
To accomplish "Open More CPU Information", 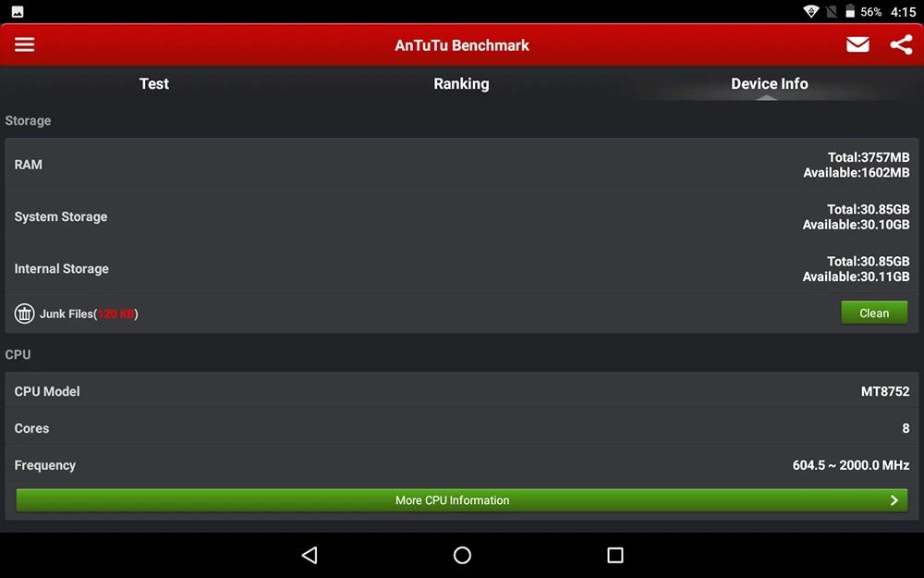I will tap(461, 500).
